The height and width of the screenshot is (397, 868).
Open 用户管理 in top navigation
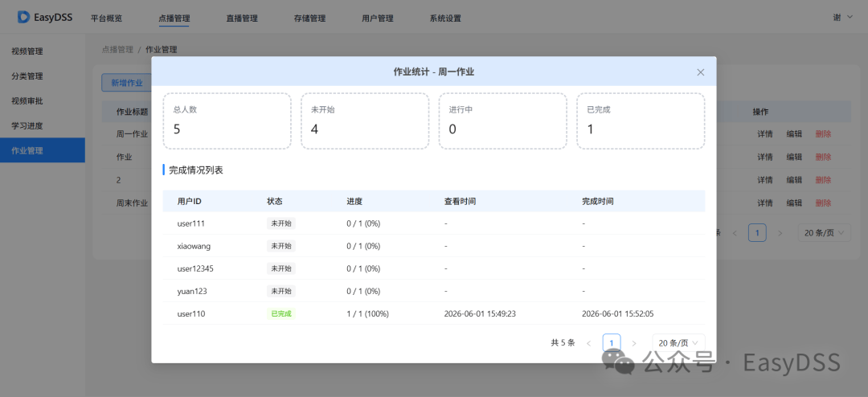pos(378,18)
